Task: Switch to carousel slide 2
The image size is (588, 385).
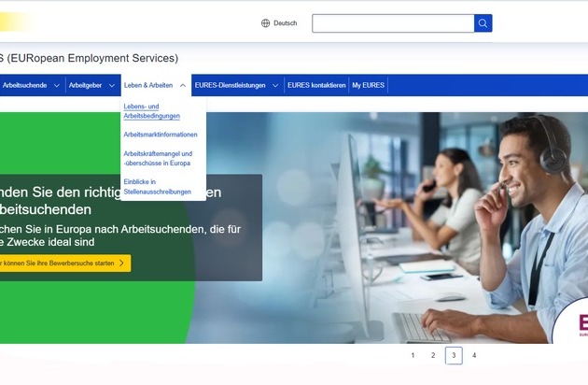Action: (x=433, y=355)
